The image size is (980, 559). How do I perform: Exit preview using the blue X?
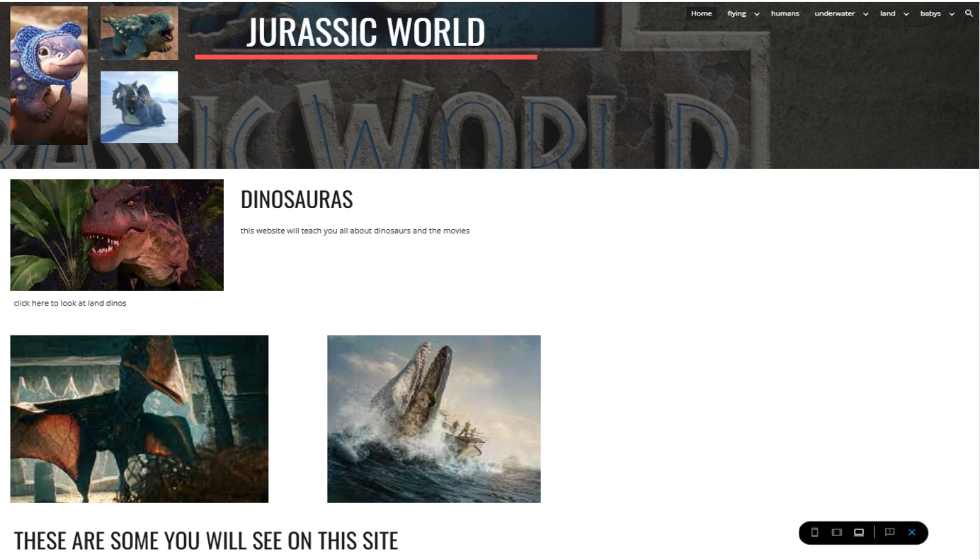point(912,532)
